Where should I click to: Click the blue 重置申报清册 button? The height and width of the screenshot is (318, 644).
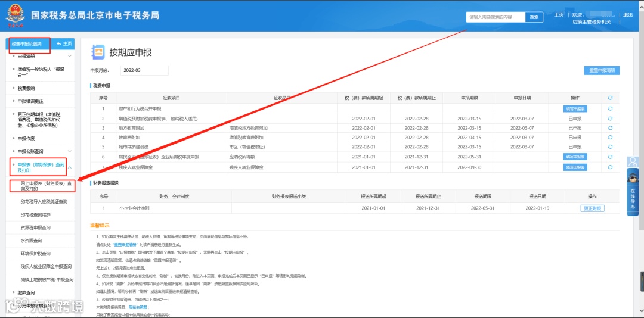click(602, 71)
